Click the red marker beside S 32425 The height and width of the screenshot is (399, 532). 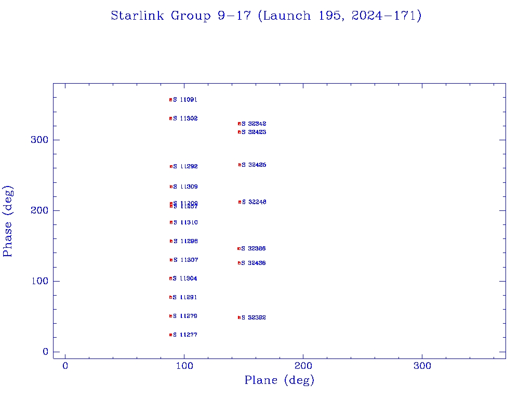(x=240, y=165)
